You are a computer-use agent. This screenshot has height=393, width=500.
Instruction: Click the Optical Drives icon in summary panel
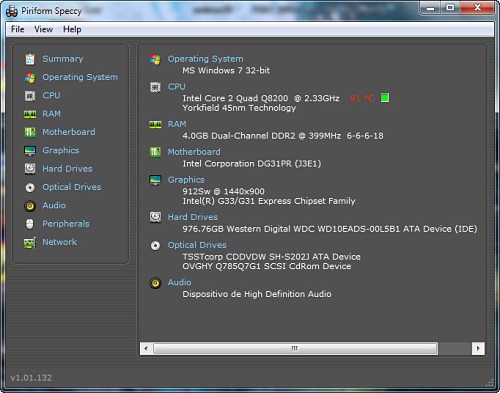(x=155, y=246)
